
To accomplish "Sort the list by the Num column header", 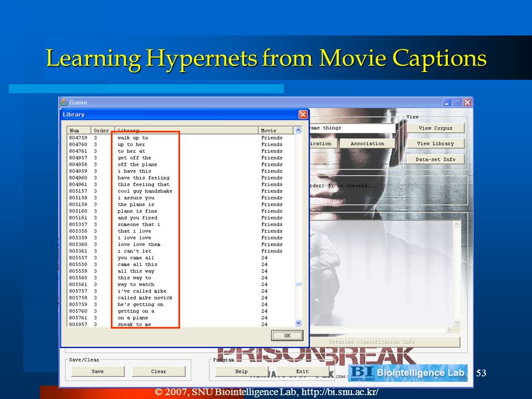I will tap(79, 130).
